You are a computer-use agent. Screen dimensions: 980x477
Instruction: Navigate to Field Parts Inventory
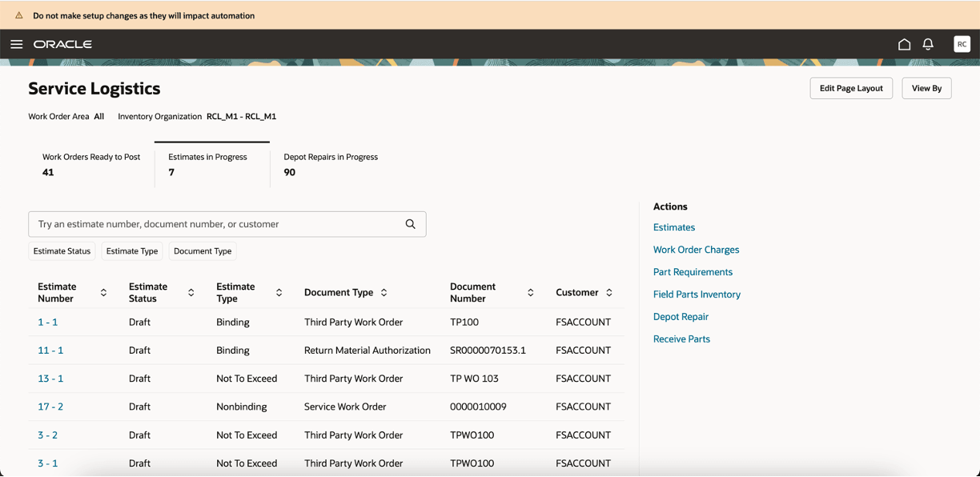point(697,294)
